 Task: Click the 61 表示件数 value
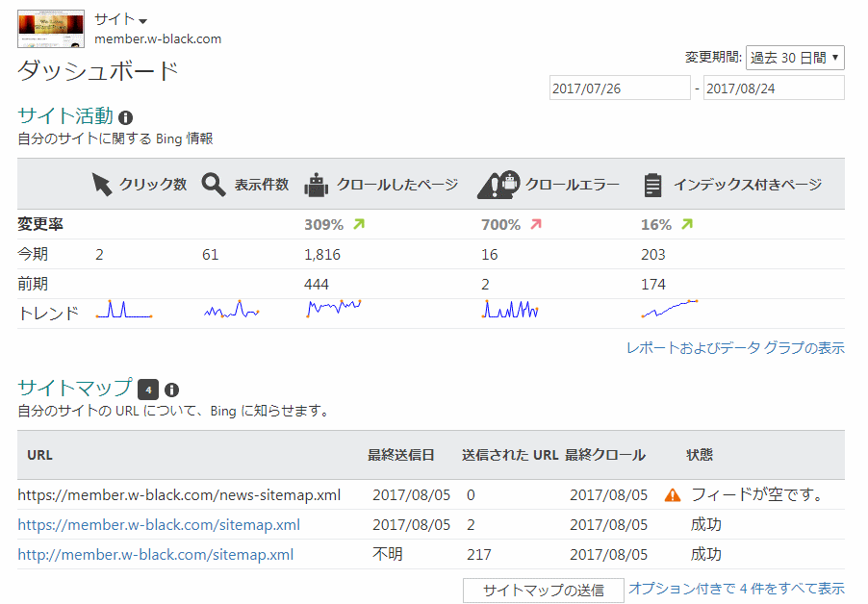211,255
